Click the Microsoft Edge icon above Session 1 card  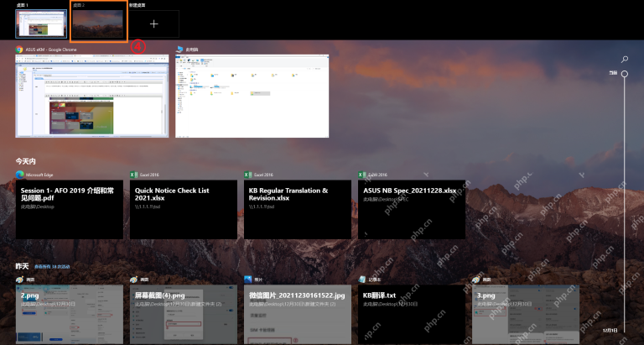click(20, 175)
